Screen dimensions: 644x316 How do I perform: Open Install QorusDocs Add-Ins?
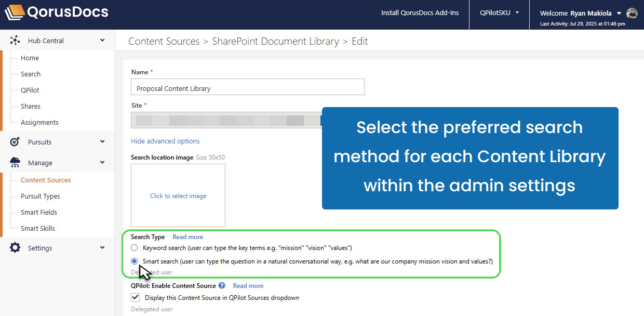click(x=420, y=13)
